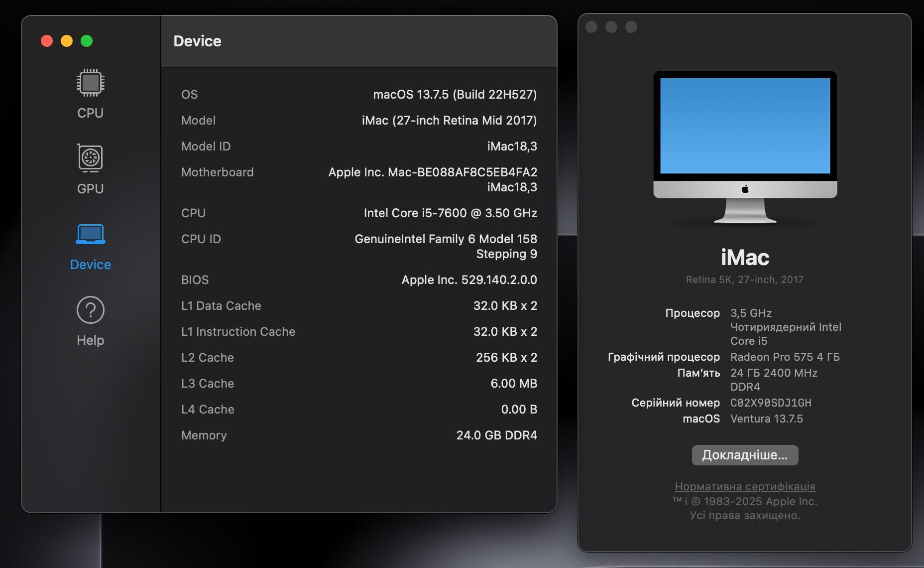924x568 pixels.
Task: Click L4 Cache value '0.00 B'
Action: [519, 409]
